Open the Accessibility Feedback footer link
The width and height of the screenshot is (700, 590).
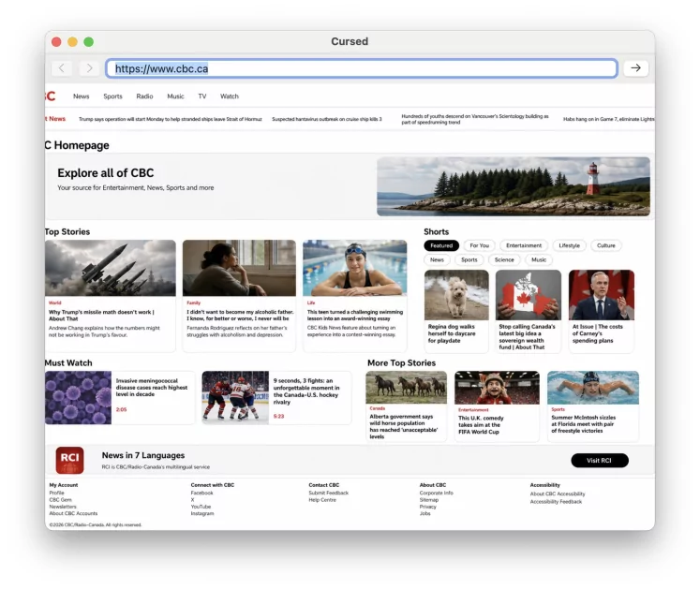pos(556,502)
